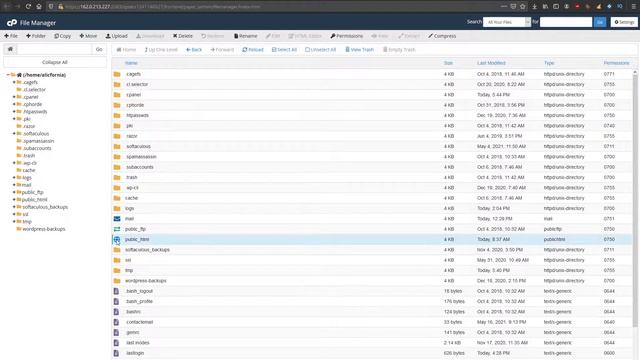The width and height of the screenshot is (640, 360).
Task: Click the Go button next to path field
Action: (99, 49)
